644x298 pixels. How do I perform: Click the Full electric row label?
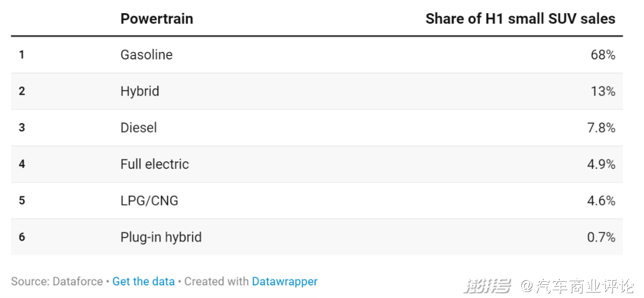click(x=154, y=164)
